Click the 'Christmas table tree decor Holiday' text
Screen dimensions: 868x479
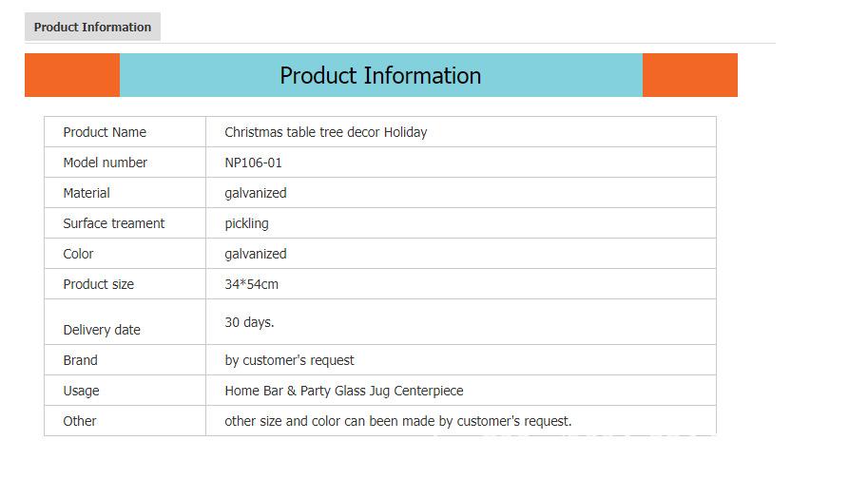[x=326, y=132]
